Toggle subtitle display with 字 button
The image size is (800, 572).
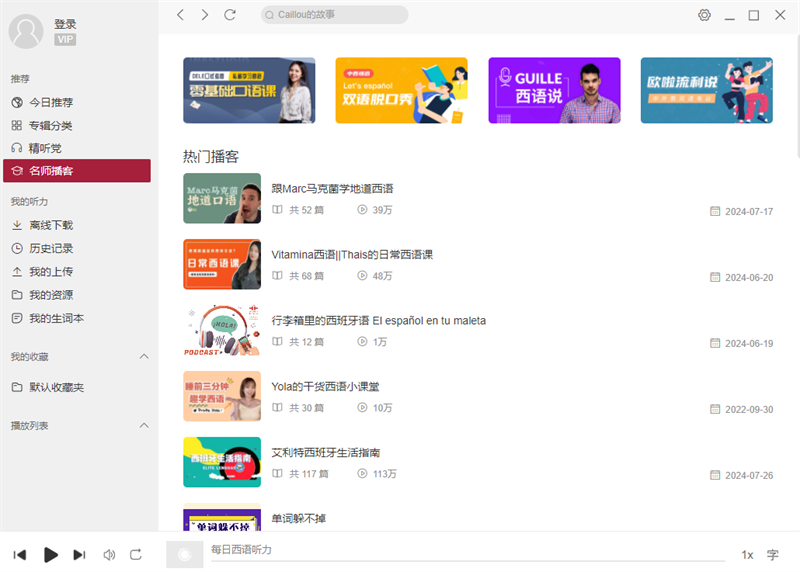773,554
